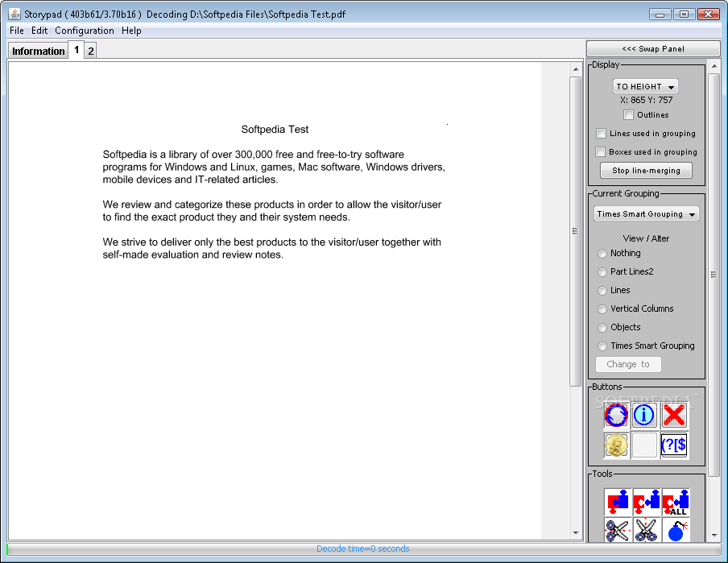Click the blue information icon button

[x=644, y=415]
